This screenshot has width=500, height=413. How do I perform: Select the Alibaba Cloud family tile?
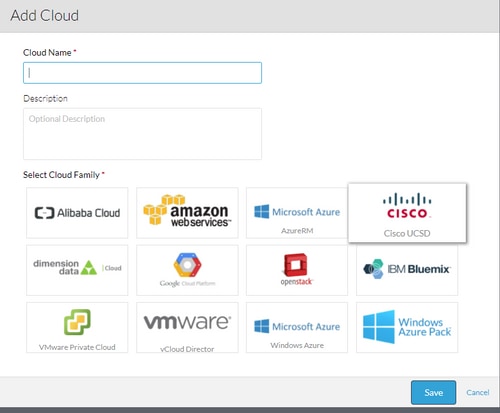click(x=77, y=213)
